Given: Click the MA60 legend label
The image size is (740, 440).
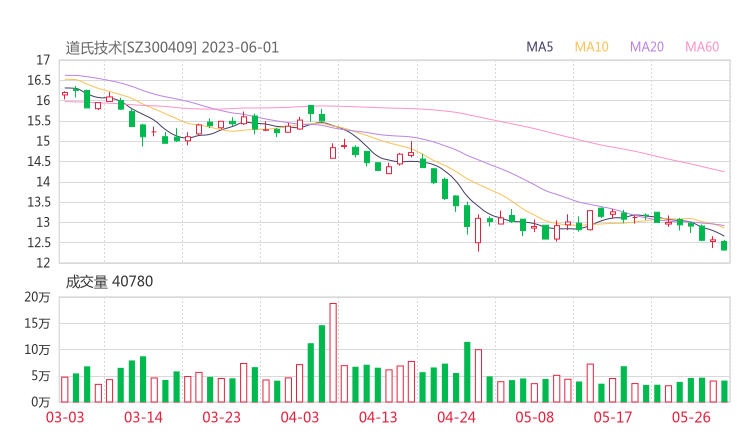Looking at the screenshot, I should pyautogui.click(x=702, y=47).
